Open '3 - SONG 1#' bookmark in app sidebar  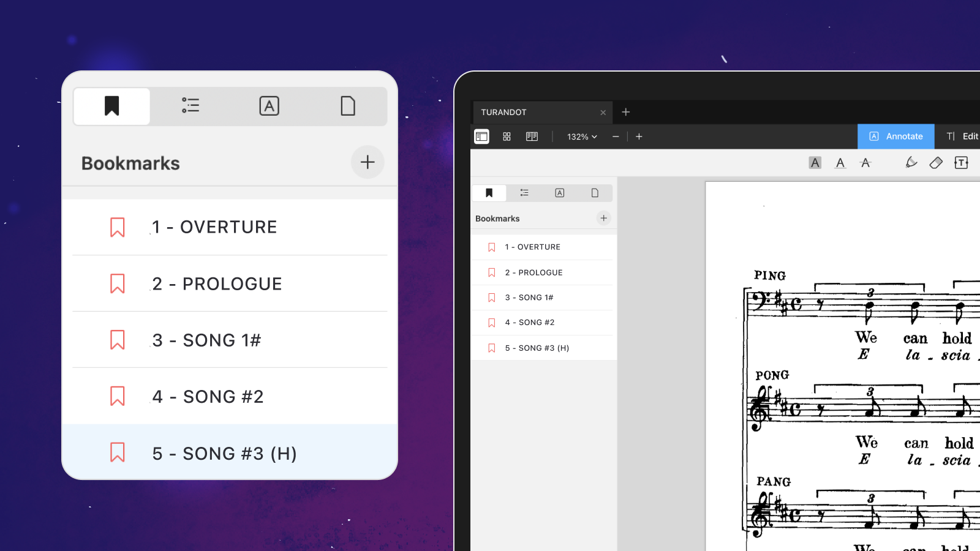(x=543, y=298)
